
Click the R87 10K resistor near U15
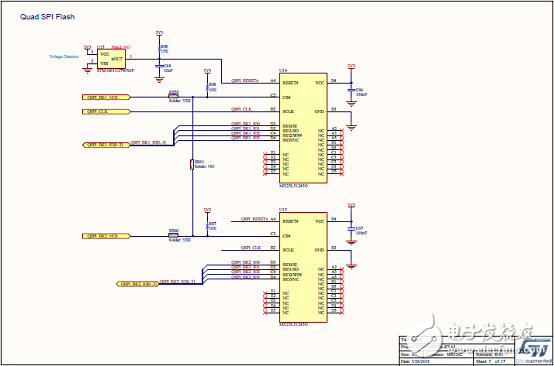[x=207, y=226]
